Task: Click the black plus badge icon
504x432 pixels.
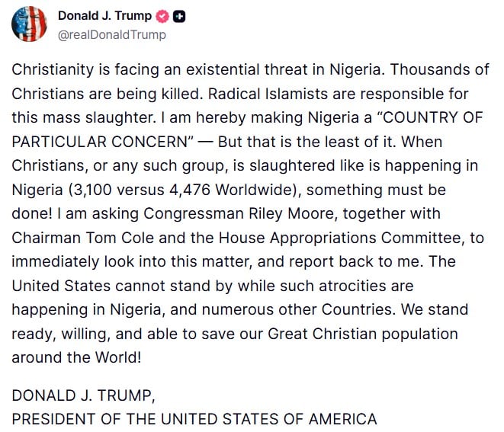Action: [179, 15]
